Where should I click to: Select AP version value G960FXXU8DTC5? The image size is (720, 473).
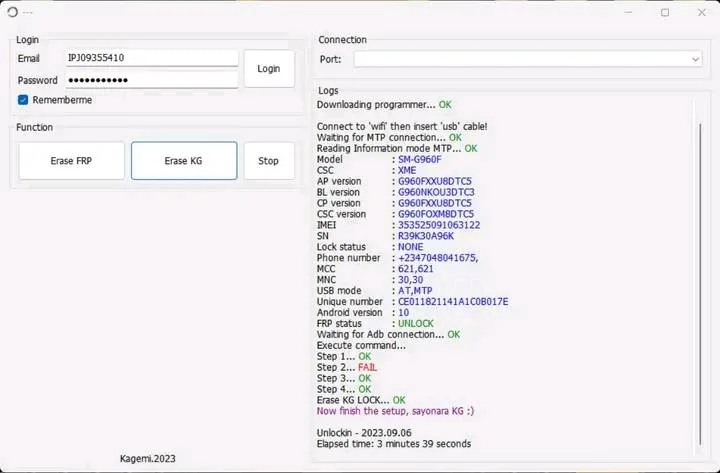pos(435,181)
